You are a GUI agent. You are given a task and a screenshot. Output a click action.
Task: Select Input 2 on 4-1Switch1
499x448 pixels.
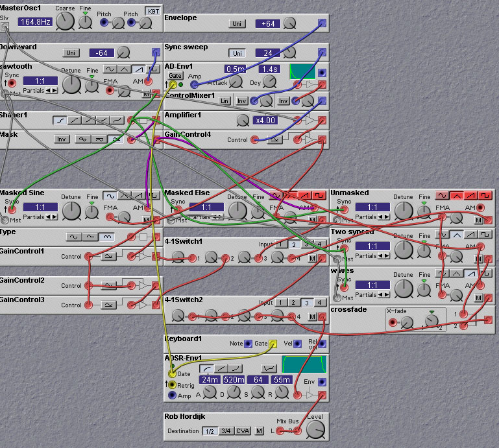(293, 244)
